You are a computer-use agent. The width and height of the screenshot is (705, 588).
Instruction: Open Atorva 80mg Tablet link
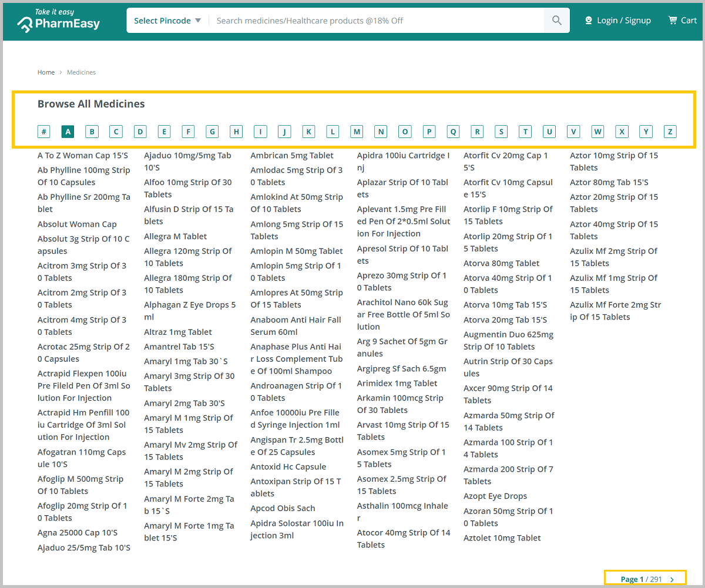coord(501,263)
